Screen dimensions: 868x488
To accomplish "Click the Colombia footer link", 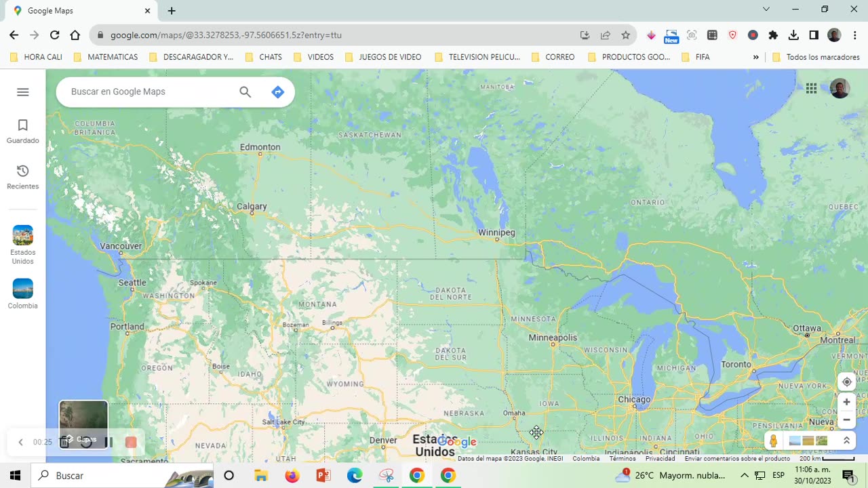I will (x=586, y=459).
